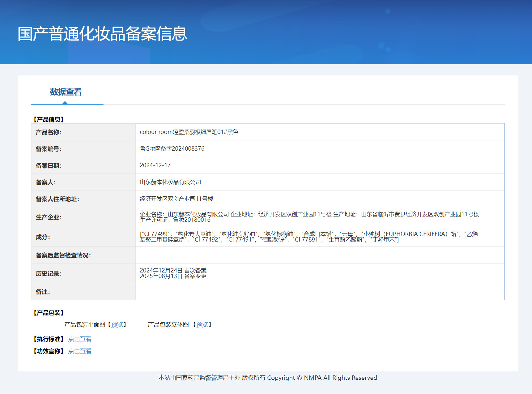Screen dimensions: 532x394
Task: Click the 备案日期 row label
Action: click(x=49, y=166)
